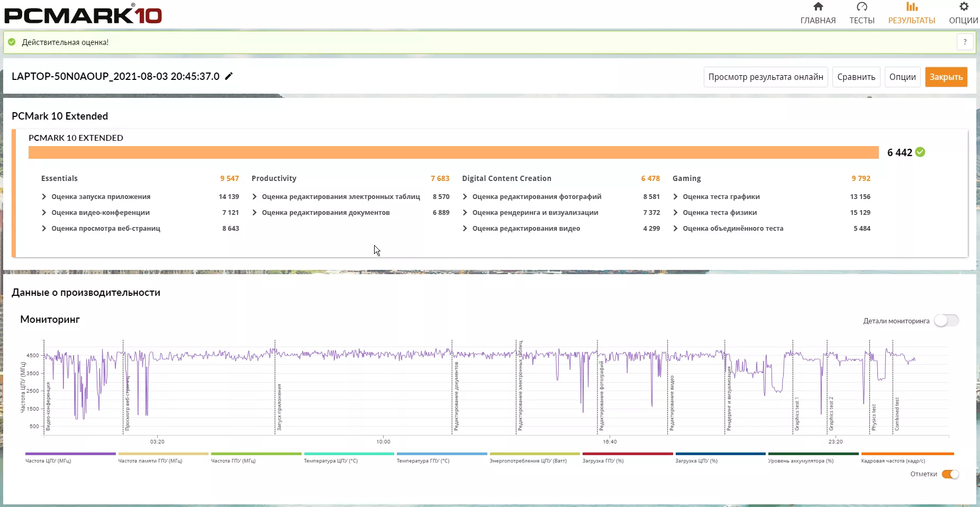This screenshot has height=507, width=980.
Task: Click the green check next to score 6 442
Action: (920, 152)
